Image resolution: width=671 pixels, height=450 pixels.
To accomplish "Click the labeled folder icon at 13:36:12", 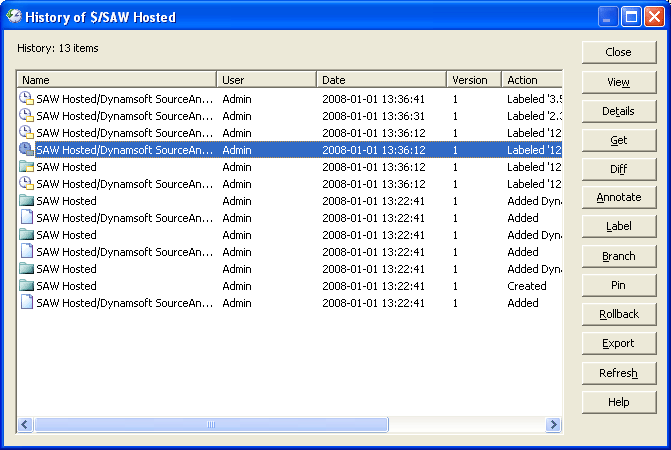I will [26, 167].
